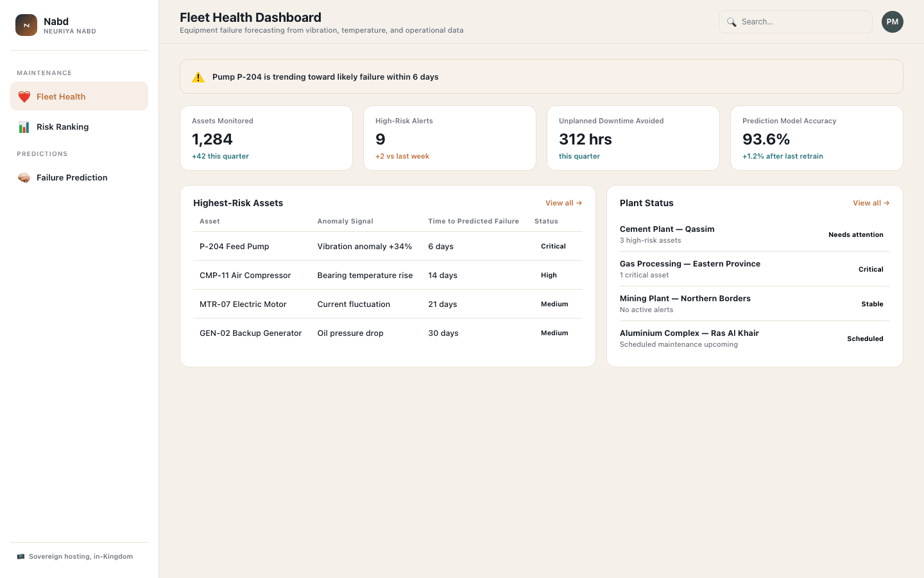This screenshot has width=924, height=578.
Task: Click the brain icon beside Failure Prediction
Action: 24,177
